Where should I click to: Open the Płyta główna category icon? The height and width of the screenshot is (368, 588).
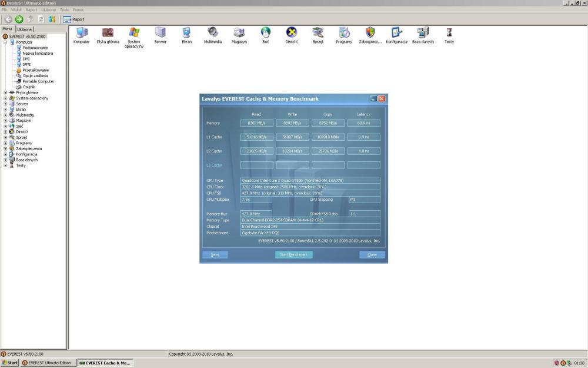click(x=108, y=33)
